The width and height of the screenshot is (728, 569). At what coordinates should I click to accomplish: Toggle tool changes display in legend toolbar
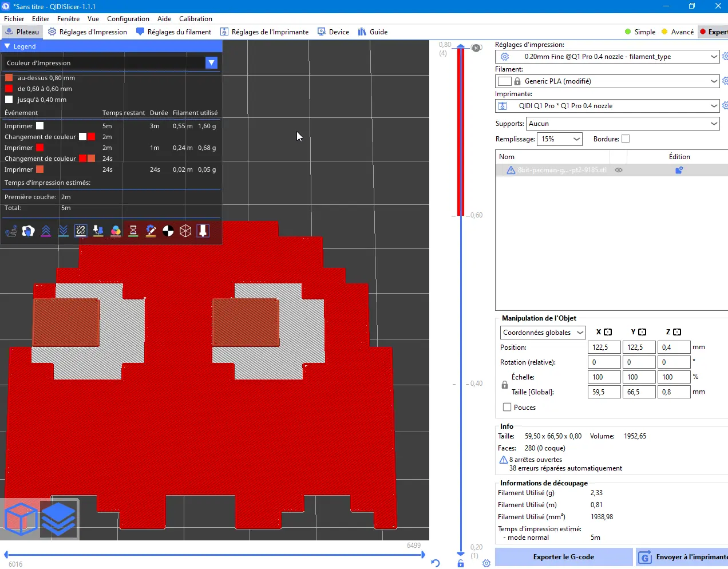point(98,231)
